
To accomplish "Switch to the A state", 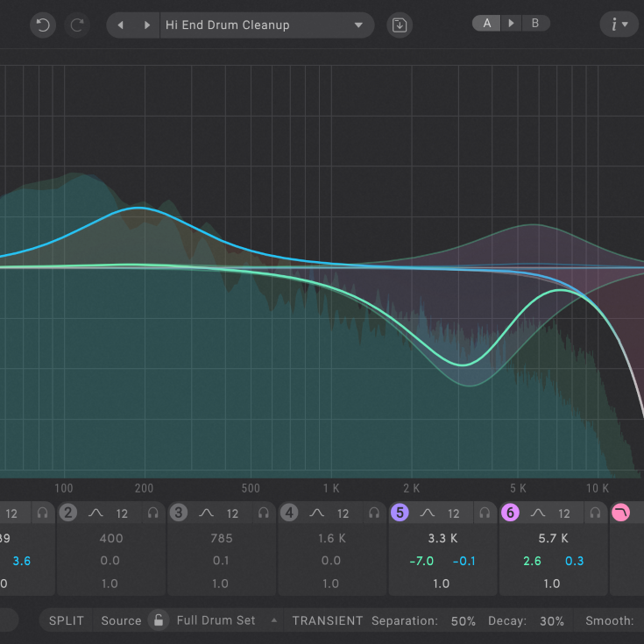I will [x=487, y=24].
